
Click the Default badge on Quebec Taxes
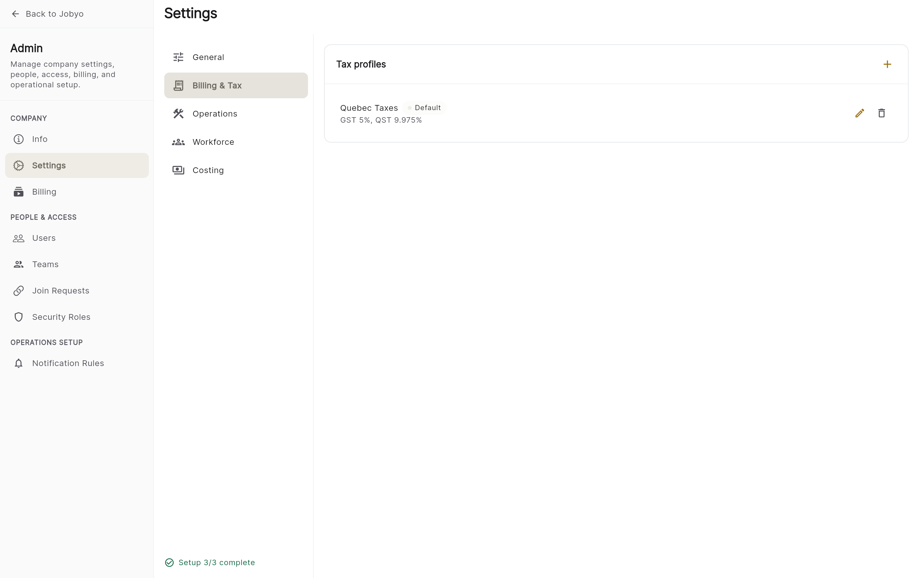tap(424, 108)
